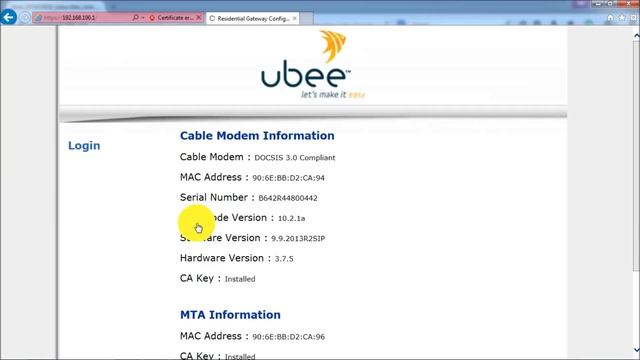The width and height of the screenshot is (640, 360).
Task: Stop loading via the address bar X
Action: click(x=199, y=18)
